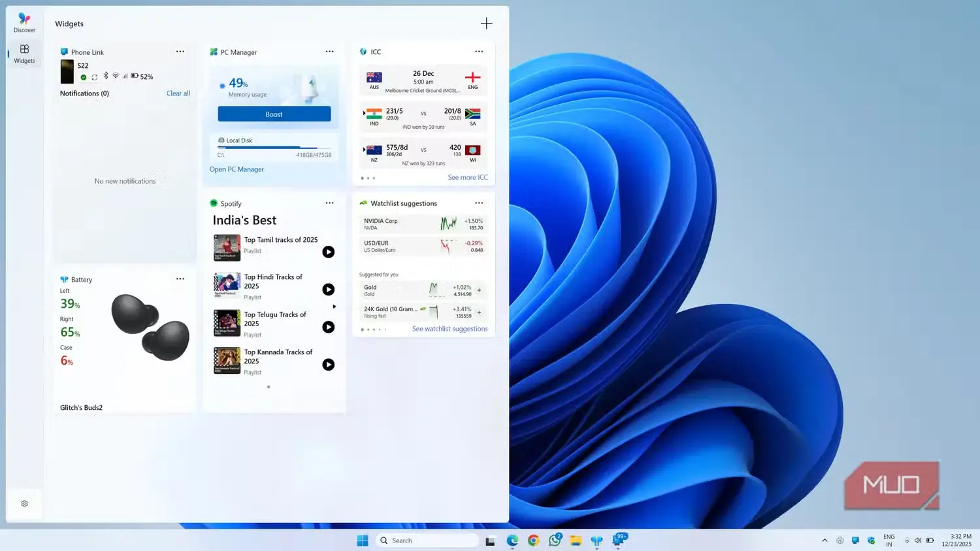
Task: Open widget board settings gear icon
Action: 24,504
